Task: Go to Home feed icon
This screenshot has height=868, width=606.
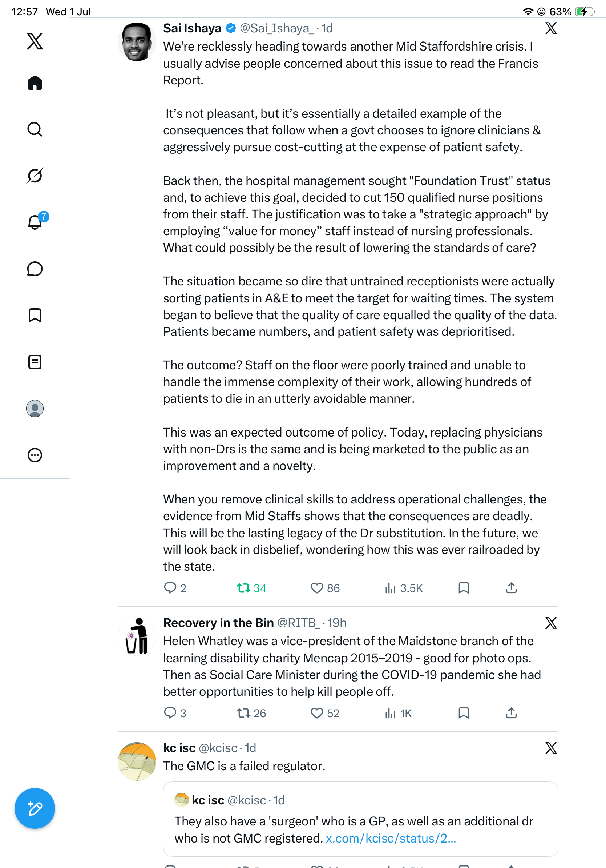Action: (35, 83)
